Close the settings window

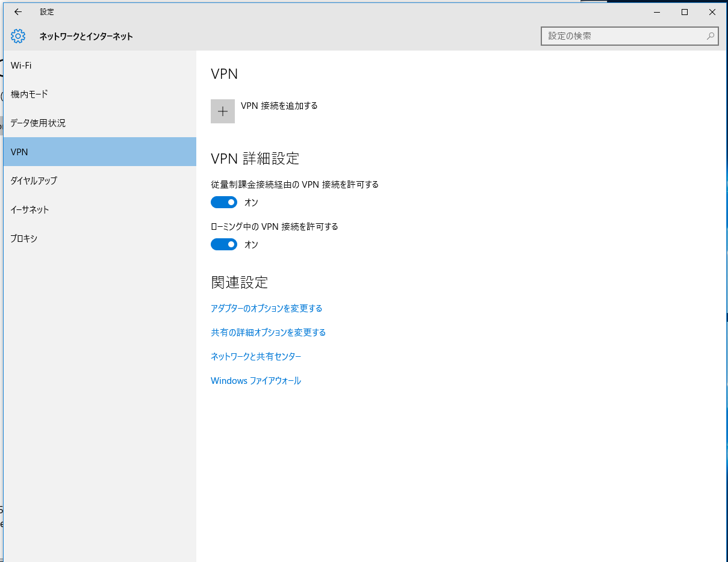point(712,12)
